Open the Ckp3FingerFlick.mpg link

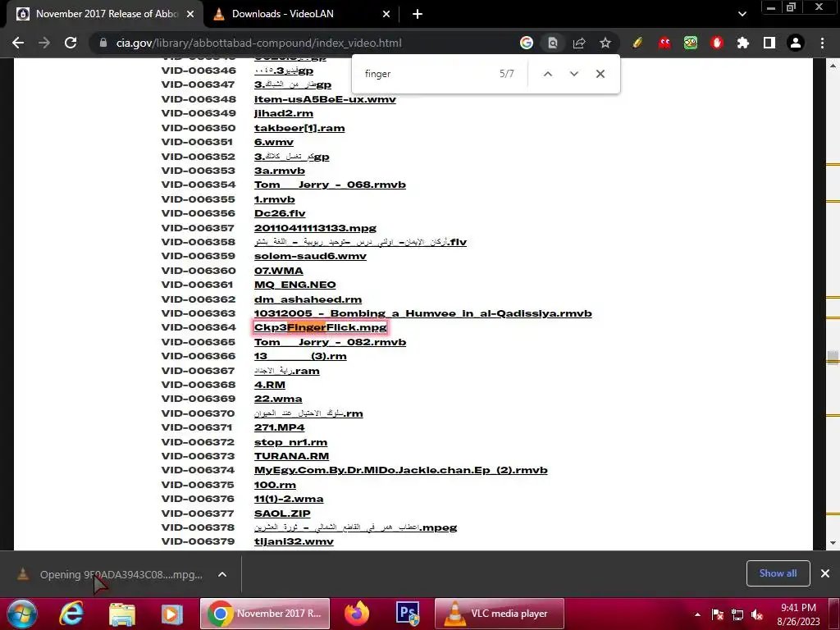click(321, 327)
